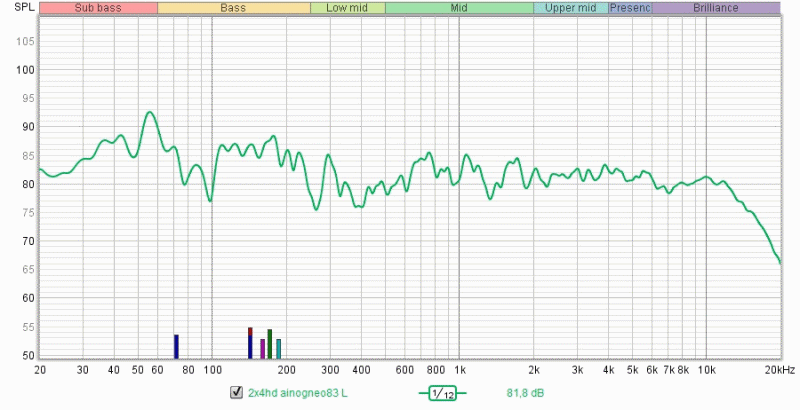The width and height of the screenshot is (800, 410).
Task: Select the 1k frequency axis label
Action: [459, 370]
